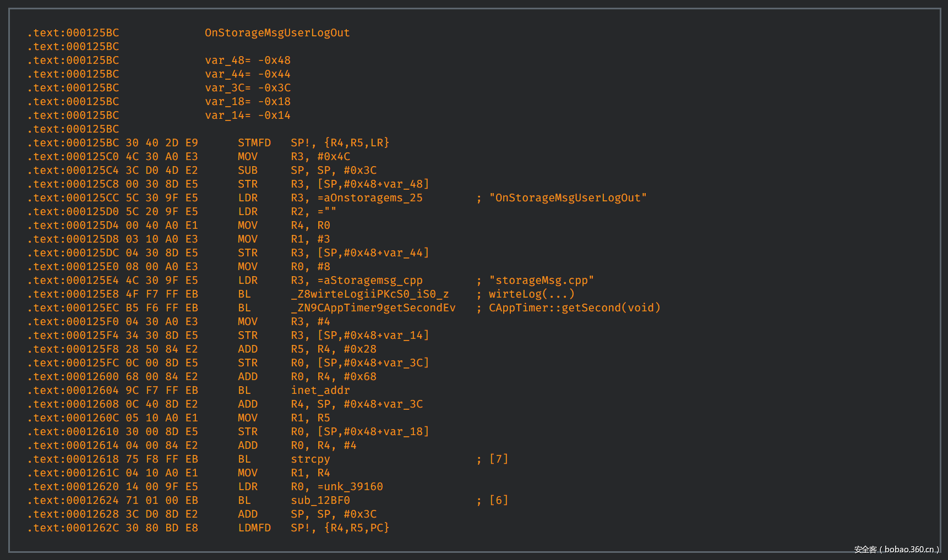Click the var_48= -0x48 variable definition
The height and width of the screenshot is (560, 948).
point(247,61)
